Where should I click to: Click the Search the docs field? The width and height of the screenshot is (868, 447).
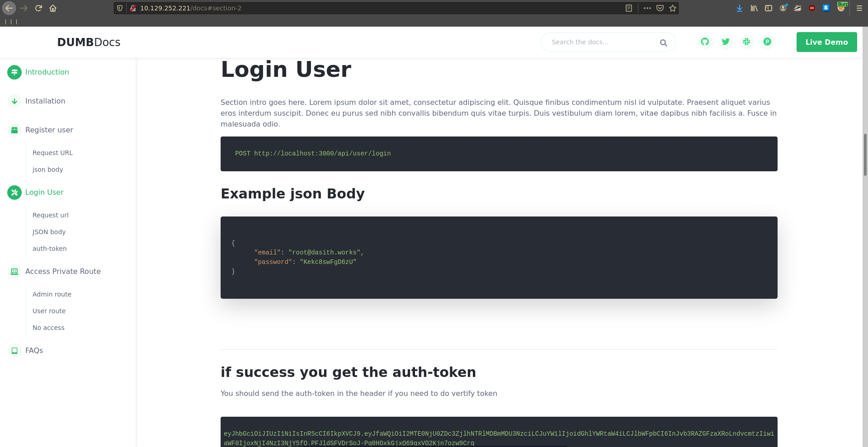coord(601,42)
